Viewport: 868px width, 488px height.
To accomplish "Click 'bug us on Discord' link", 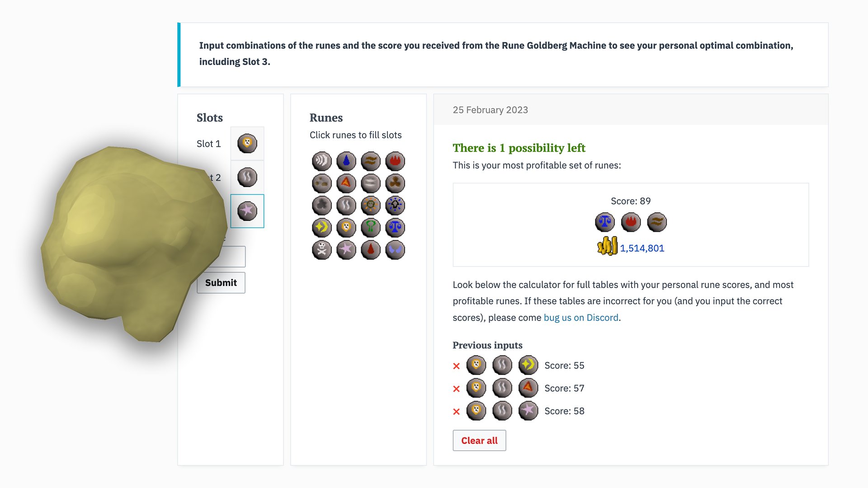I will [x=581, y=317].
